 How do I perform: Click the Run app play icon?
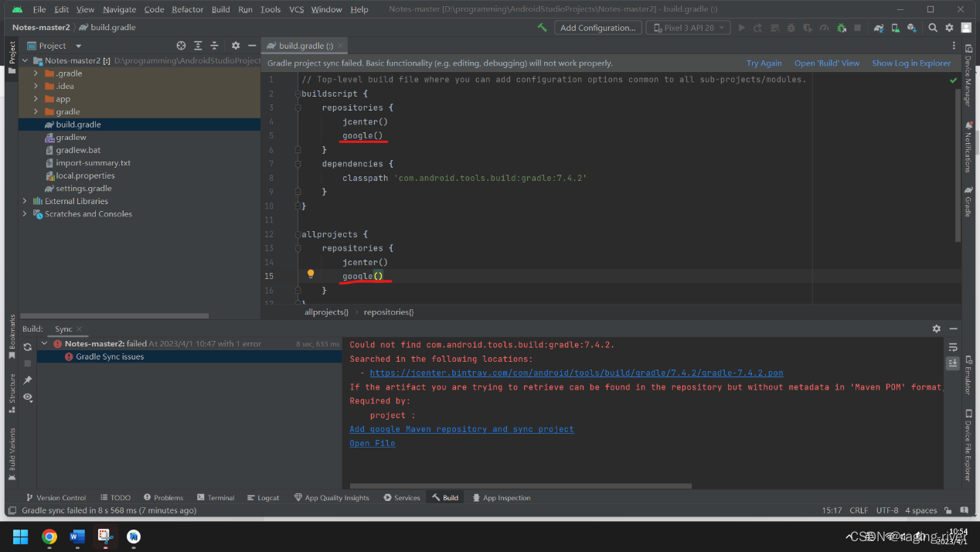pyautogui.click(x=741, y=28)
